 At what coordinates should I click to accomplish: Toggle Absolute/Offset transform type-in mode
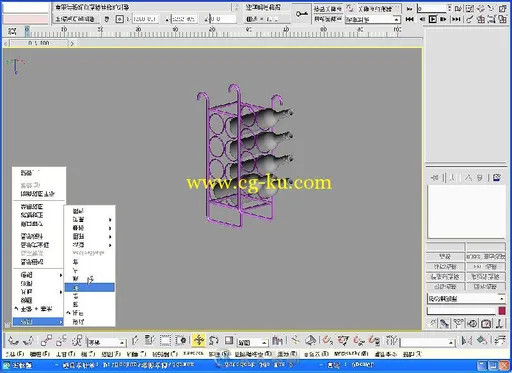pyautogui.click(x=119, y=19)
